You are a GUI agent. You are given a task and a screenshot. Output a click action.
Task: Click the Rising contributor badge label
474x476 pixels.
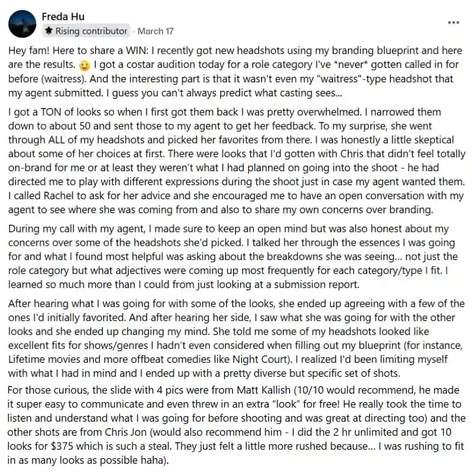(x=91, y=31)
